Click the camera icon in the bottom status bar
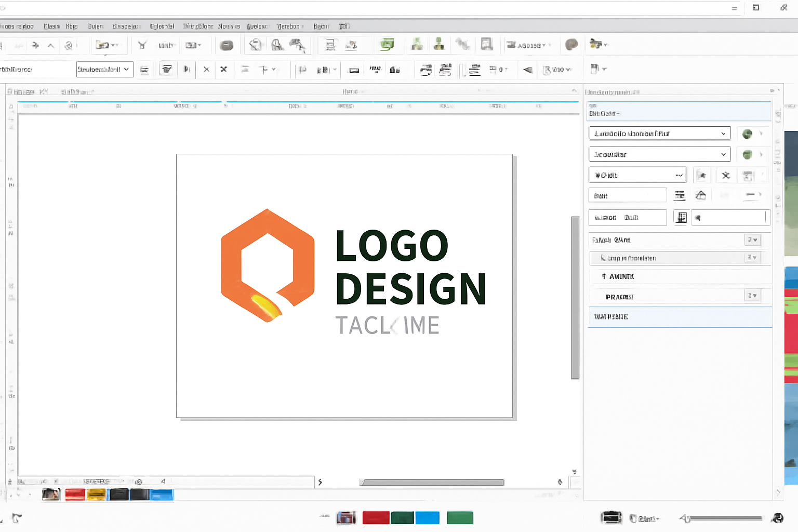 coord(611,517)
